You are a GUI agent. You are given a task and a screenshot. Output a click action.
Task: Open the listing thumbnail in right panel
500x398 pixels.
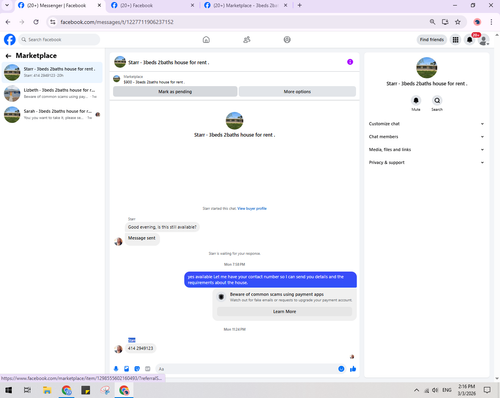[x=427, y=68]
